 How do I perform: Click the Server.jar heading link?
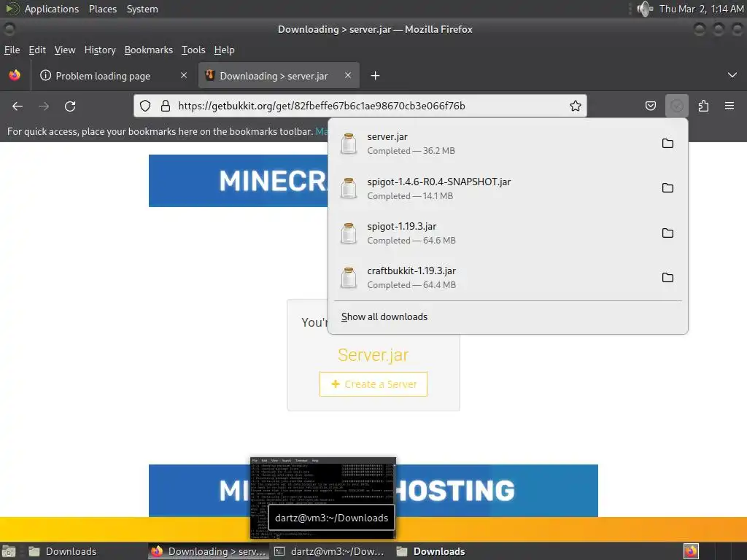click(x=373, y=355)
